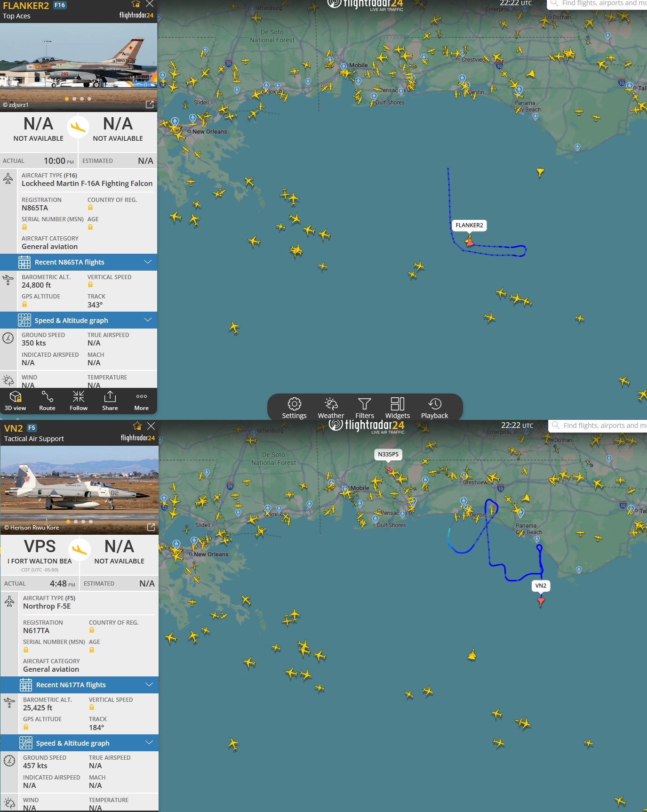Unlock FLANKER2 Vertical Speed padlock
The height and width of the screenshot is (812, 647).
coord(90,285)
